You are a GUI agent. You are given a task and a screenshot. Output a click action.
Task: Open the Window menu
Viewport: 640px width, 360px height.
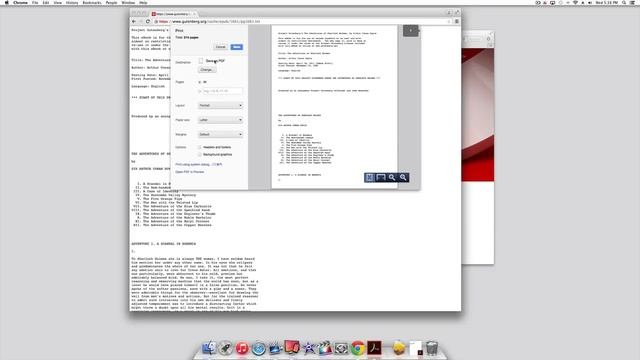128,2
